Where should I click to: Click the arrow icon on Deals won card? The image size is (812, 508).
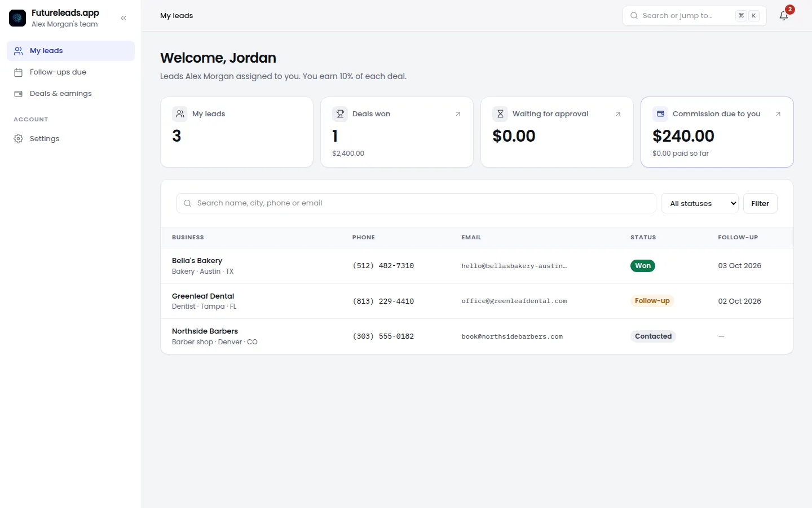click(x=458, y=114)
